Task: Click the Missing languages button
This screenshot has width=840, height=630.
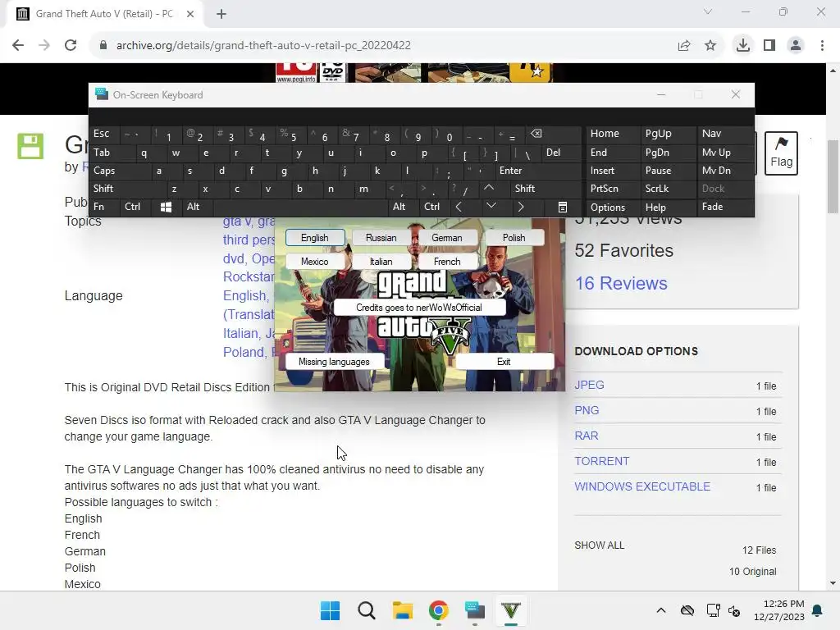Action: (335, 362)
